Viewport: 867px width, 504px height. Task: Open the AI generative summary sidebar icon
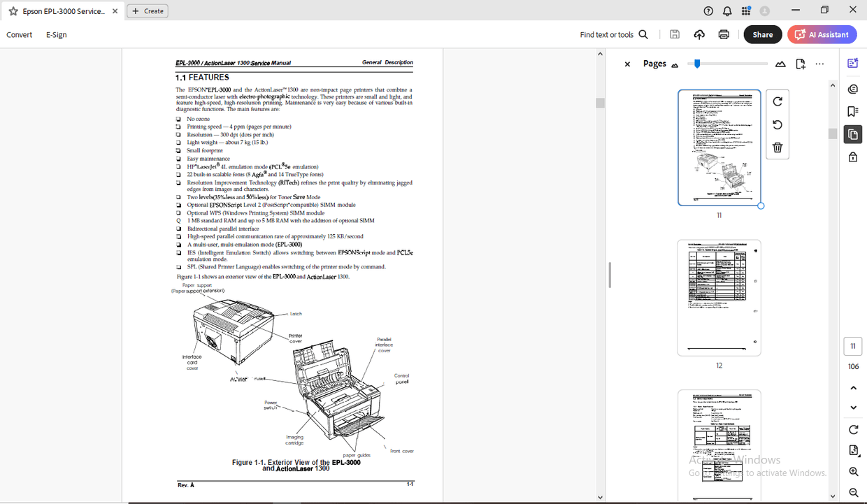click(853, 64)
